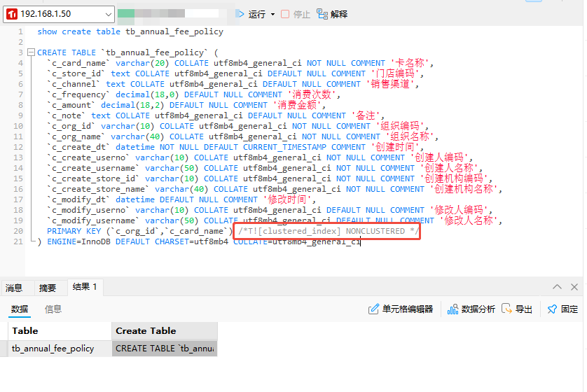Click the PRIMARY KEY line in editor
Image resolution: width=587 pixels, height=392 pixels.
tap(233, 231)
